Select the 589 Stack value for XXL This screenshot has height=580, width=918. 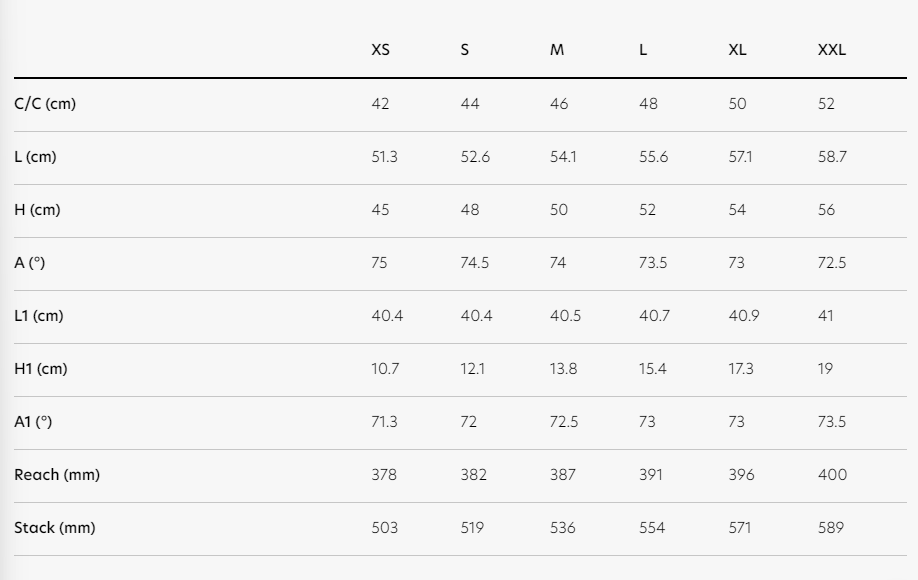coord(830,528)
